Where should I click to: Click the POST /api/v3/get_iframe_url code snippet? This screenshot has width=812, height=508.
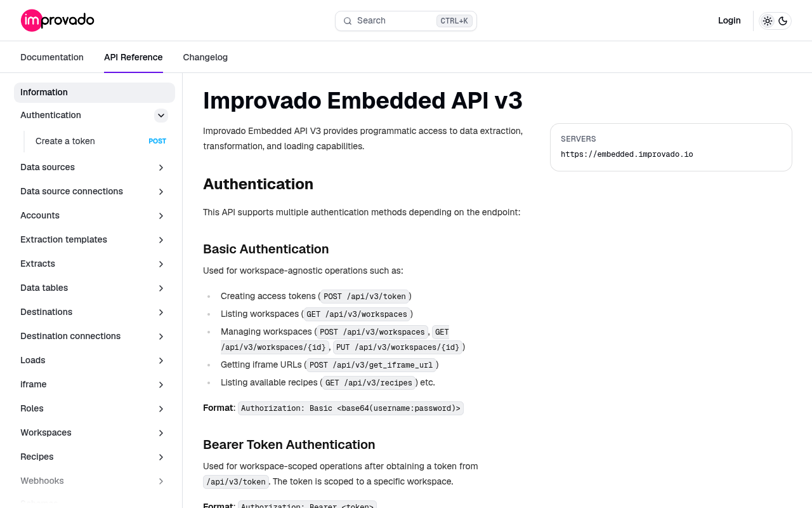371,365
